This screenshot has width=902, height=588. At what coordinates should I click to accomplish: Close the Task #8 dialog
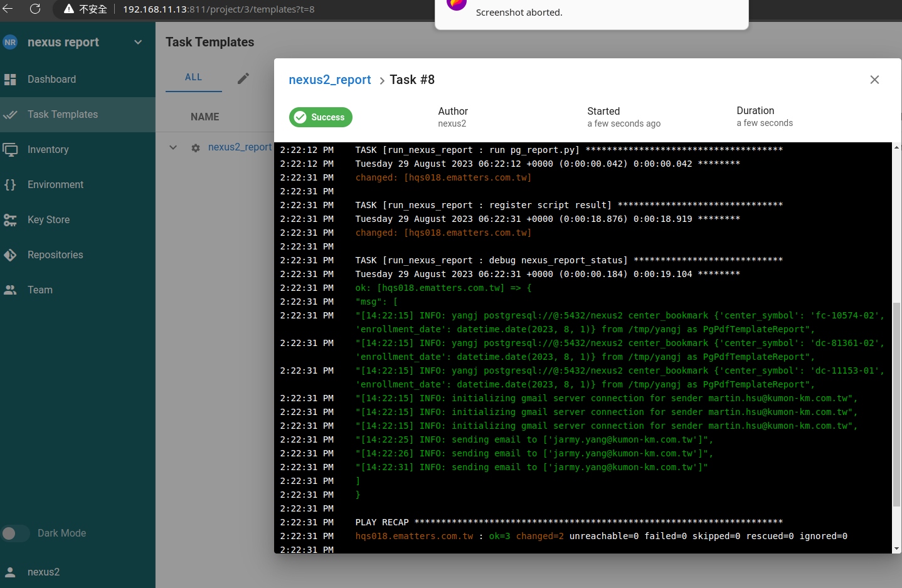(x=874, y=80)
